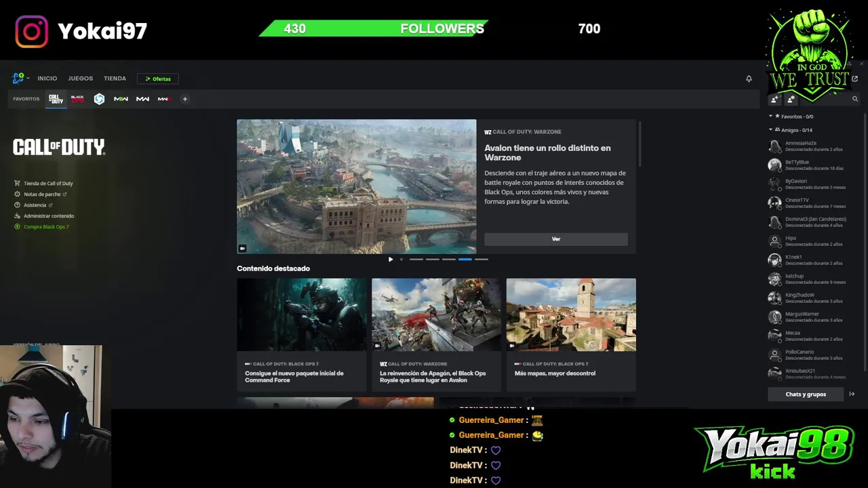Select the white MW game icon

[x=142, y=99]
